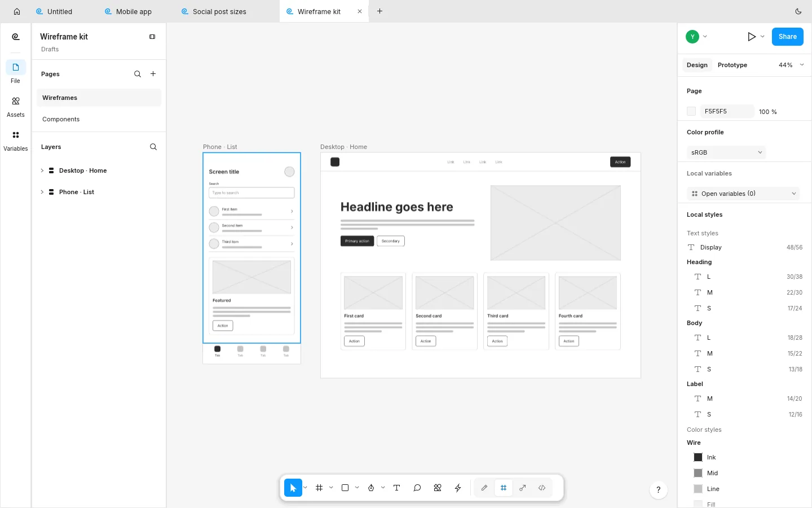Open the 44% zoom dropdown
The height and width of the screenshot is (508, 812).
(792, 65)
